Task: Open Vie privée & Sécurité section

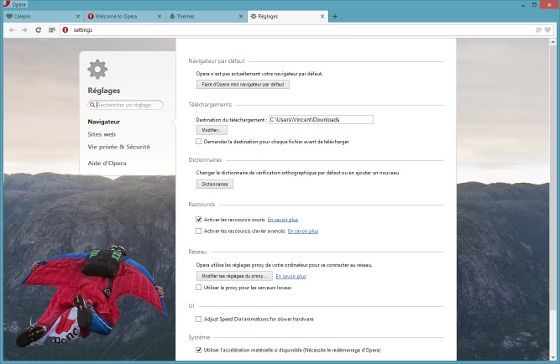Action: (x=119, y=147)
